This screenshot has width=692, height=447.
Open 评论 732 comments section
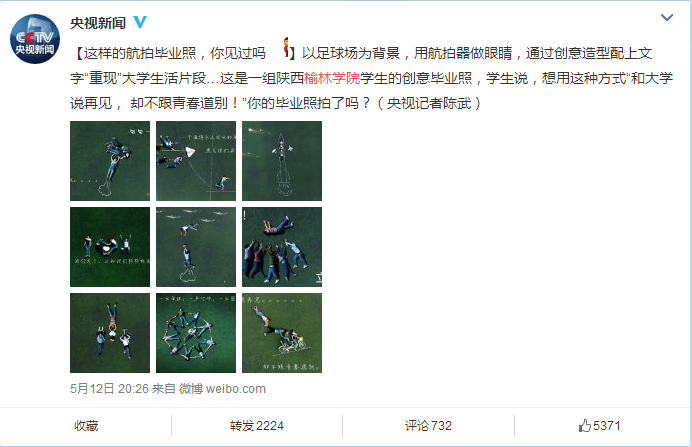click(428, 426)
